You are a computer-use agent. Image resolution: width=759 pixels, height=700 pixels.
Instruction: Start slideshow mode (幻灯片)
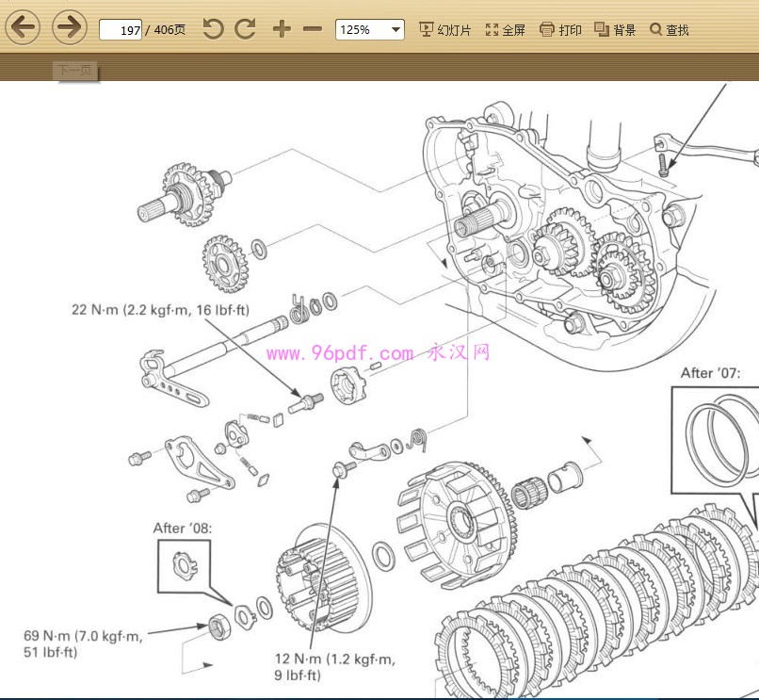click(444, 30)
